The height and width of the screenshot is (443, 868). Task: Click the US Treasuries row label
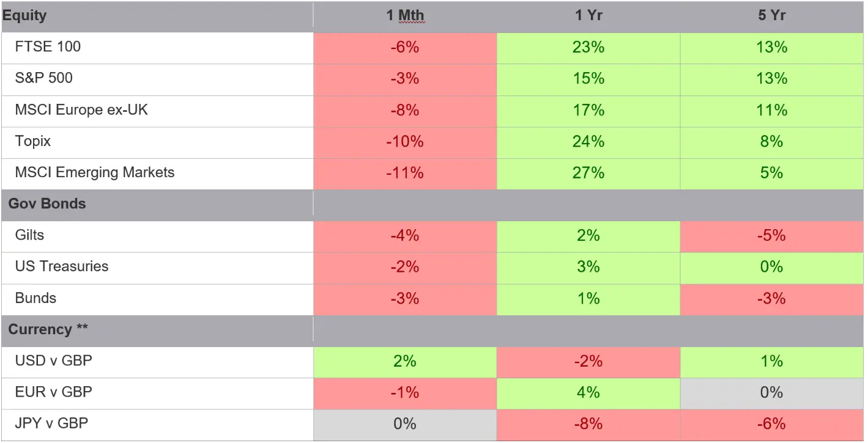62,267
